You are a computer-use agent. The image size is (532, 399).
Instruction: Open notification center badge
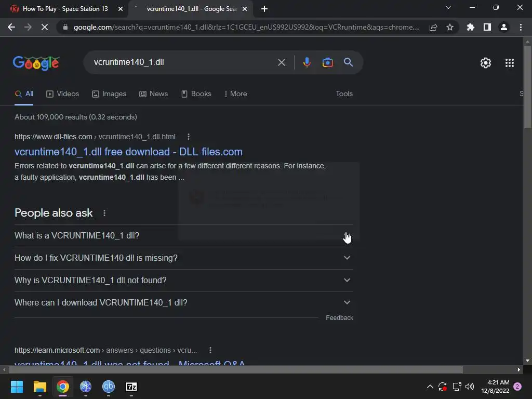pos(517,387)
